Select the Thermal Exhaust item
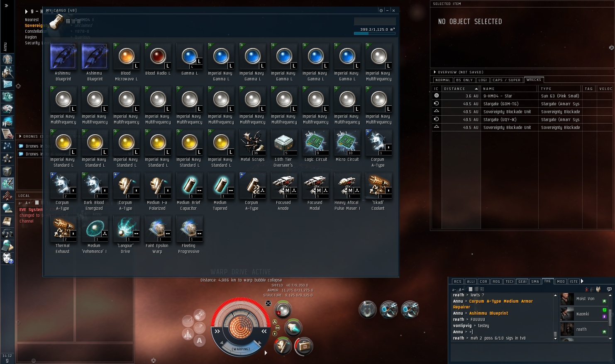 (63, 235)
